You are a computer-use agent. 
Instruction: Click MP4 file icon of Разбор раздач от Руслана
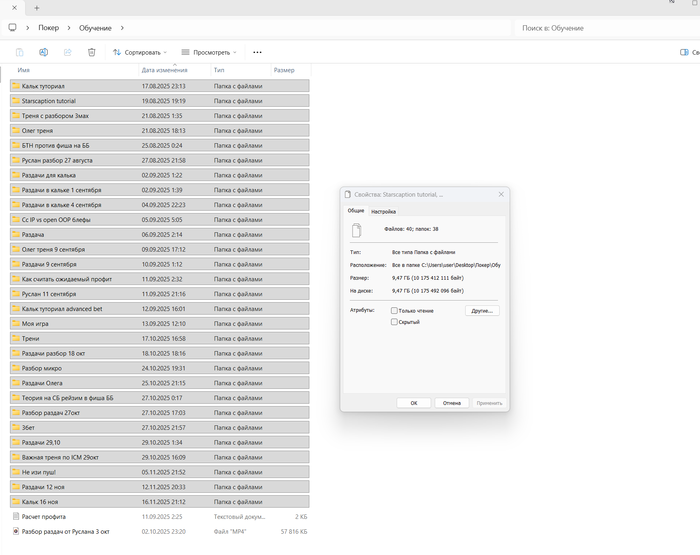(x=16, y=531)
